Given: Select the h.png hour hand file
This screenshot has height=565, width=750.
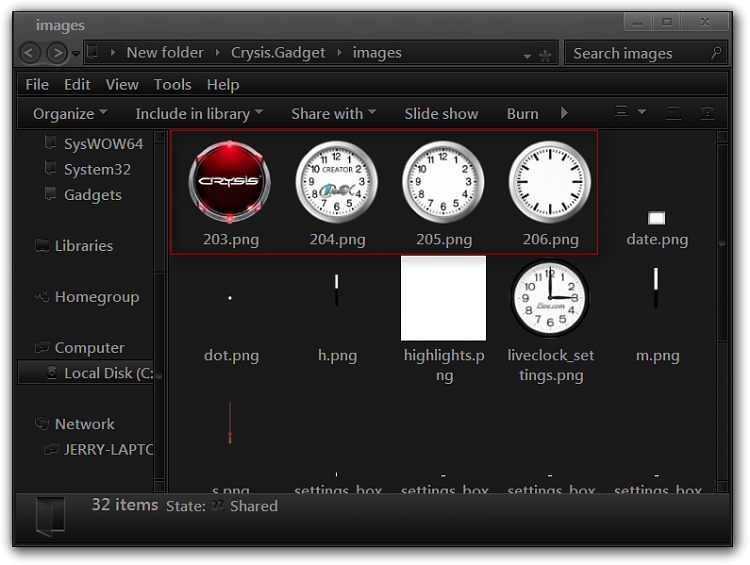Looking at the screenshot, I should 337,290.
